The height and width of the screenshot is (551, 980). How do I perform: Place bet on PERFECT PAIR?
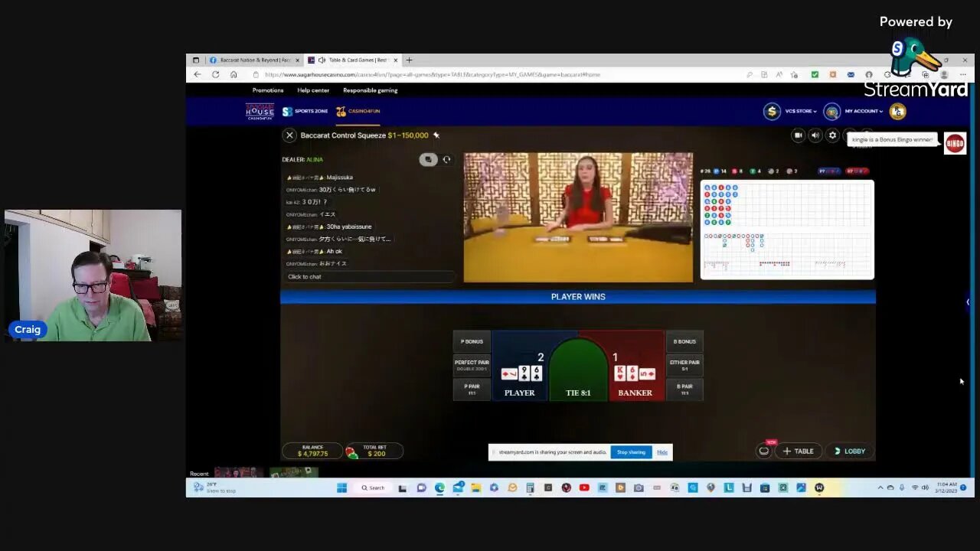pos(472,364)
